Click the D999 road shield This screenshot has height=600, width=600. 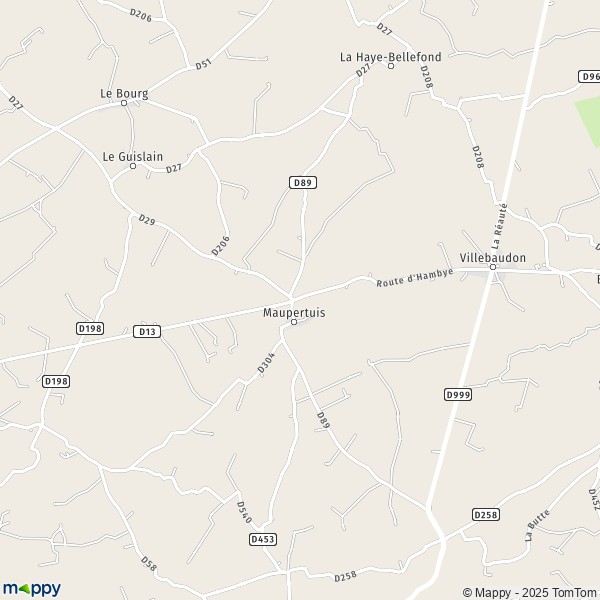click(x=458, y=395)
